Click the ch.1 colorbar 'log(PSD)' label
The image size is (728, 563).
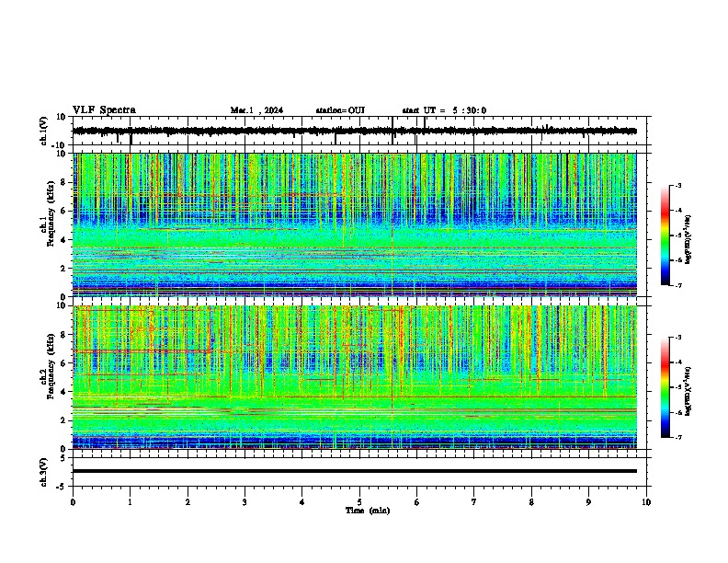[688, 239]
